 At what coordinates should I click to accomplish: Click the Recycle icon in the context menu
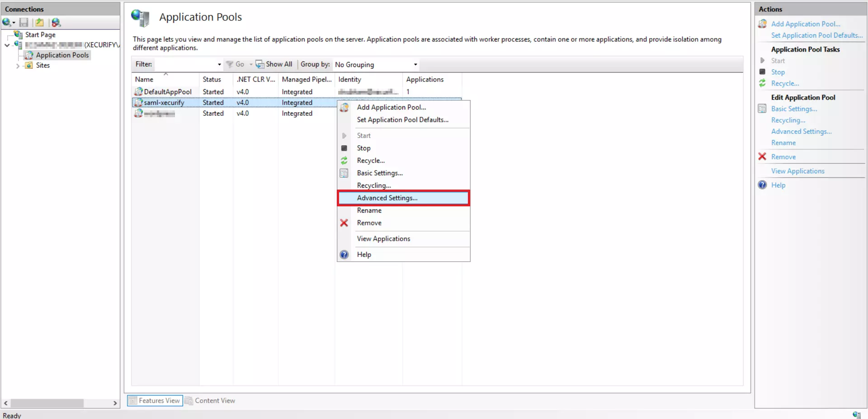click(344, 161)
